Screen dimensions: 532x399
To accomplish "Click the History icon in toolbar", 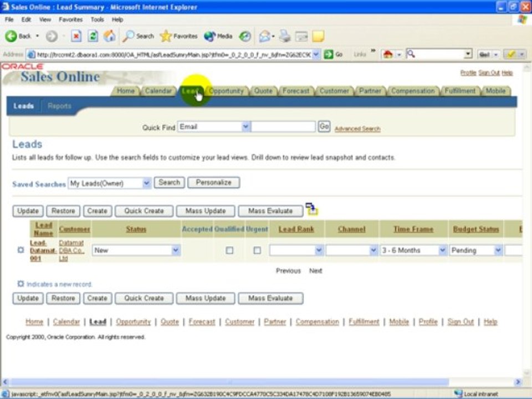I will click(245, 36).
